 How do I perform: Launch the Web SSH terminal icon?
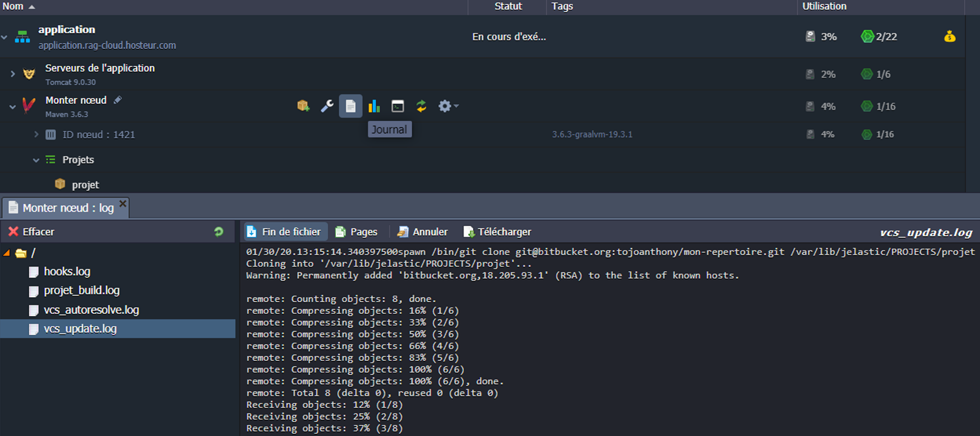(x=397, y=106)
